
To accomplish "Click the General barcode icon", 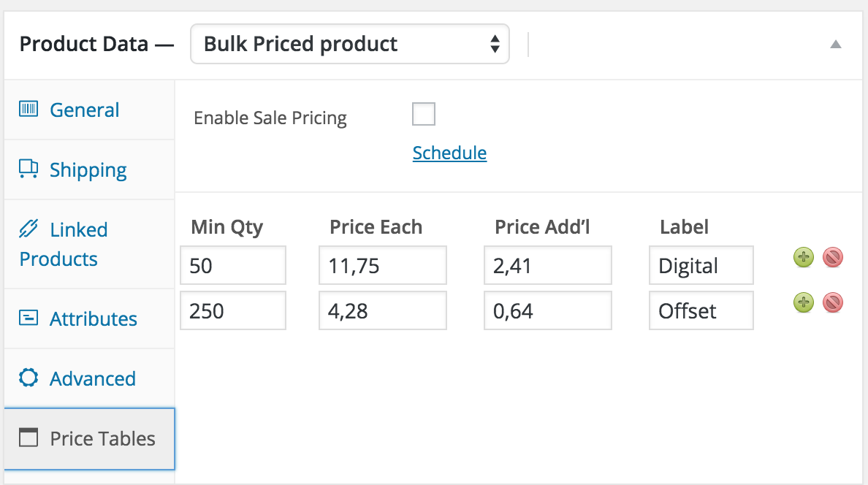I will click(28, 110).
